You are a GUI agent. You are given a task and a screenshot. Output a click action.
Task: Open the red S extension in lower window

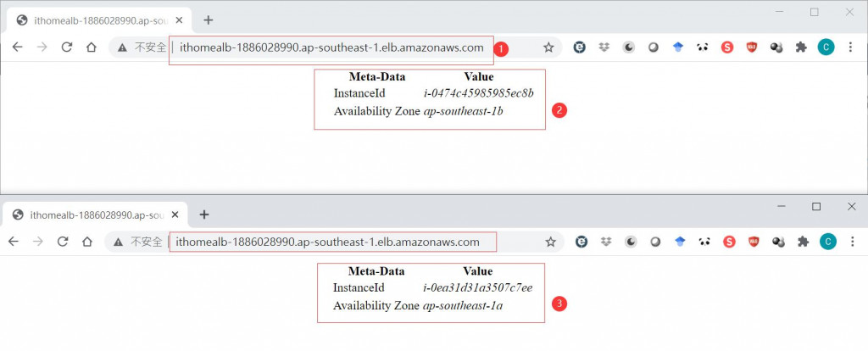tap(729, 242)
